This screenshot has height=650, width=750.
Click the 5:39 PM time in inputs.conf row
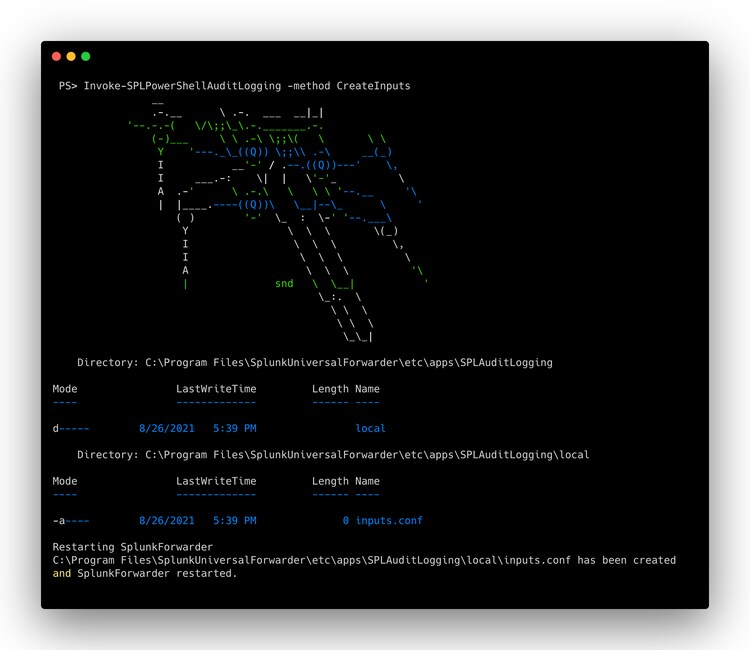(234, 521)
